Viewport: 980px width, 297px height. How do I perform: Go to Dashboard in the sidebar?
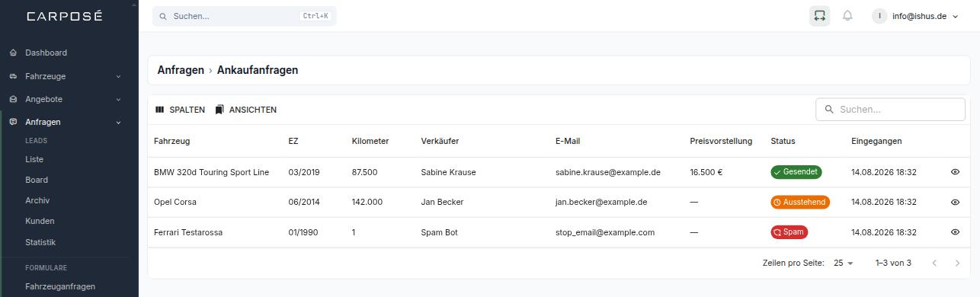click(46, 53)
